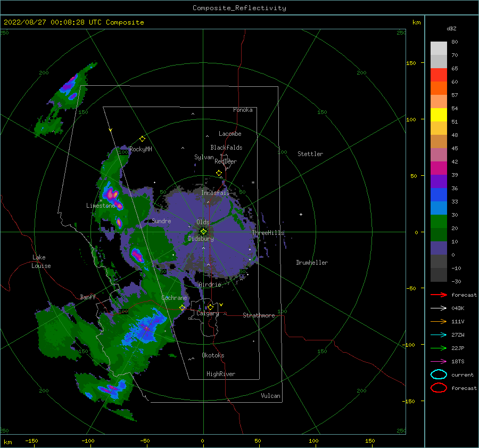This screenshot has width=479, height=448.
Task: Click the Okotoks label
Action: [x=213, y=355]
